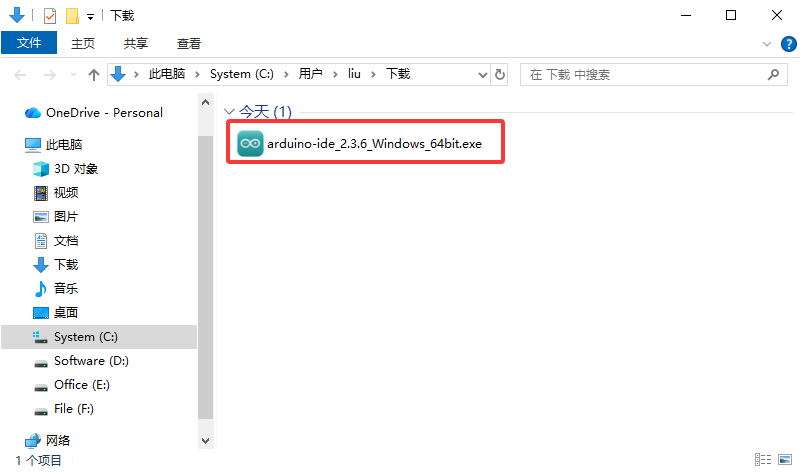Open the Help question mark icon
The height and width of the screenshot is (473, 801).
[788, 44]
